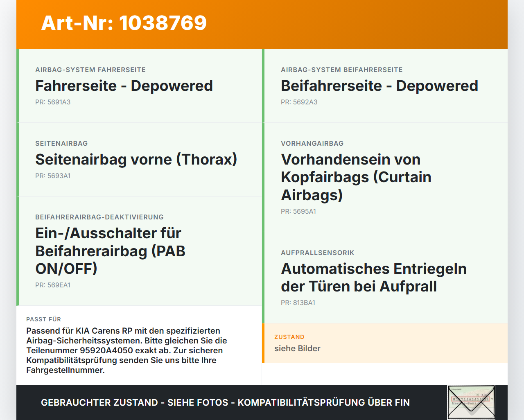Open the Vorhandensein von Kopfairbags card

pos(385,177)
